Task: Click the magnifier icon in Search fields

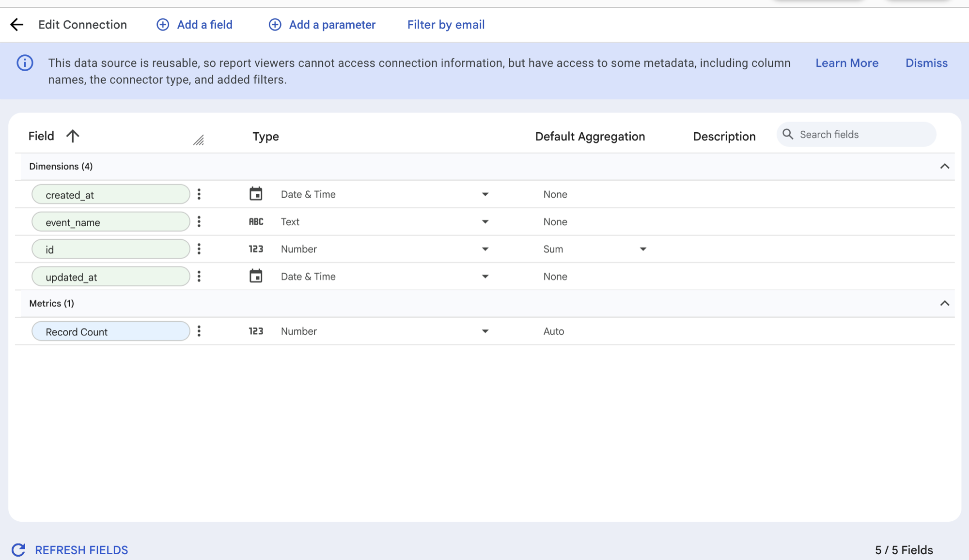Action: (x=788, y=134)
